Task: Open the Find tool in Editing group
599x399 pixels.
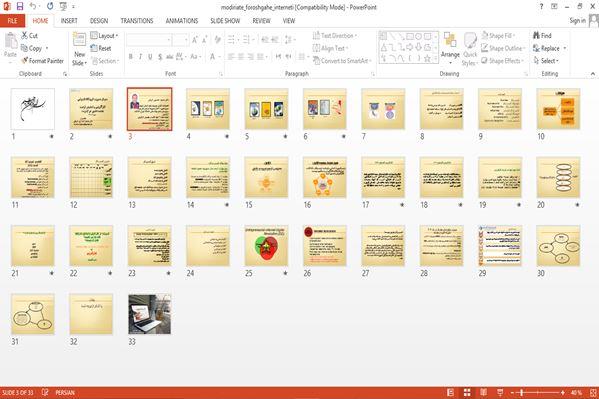Action: [x=542, y=36]
